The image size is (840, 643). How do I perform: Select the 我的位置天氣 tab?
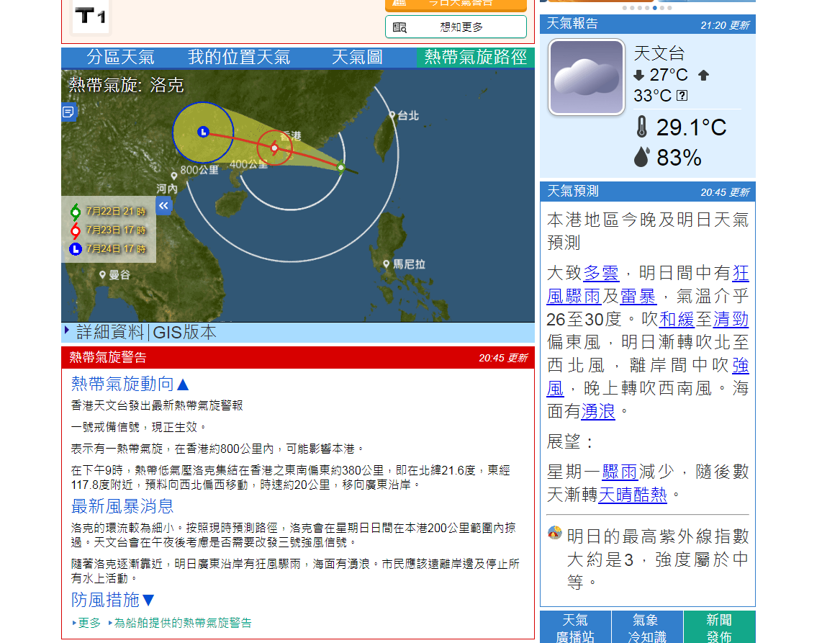pyautogui.click(x=239, y=58)
